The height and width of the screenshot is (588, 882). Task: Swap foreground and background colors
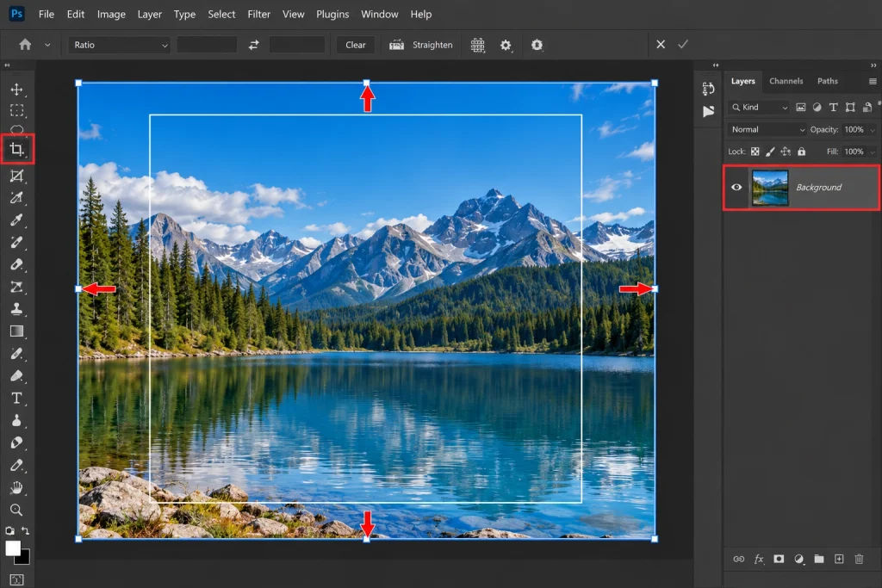coord(25,530)
